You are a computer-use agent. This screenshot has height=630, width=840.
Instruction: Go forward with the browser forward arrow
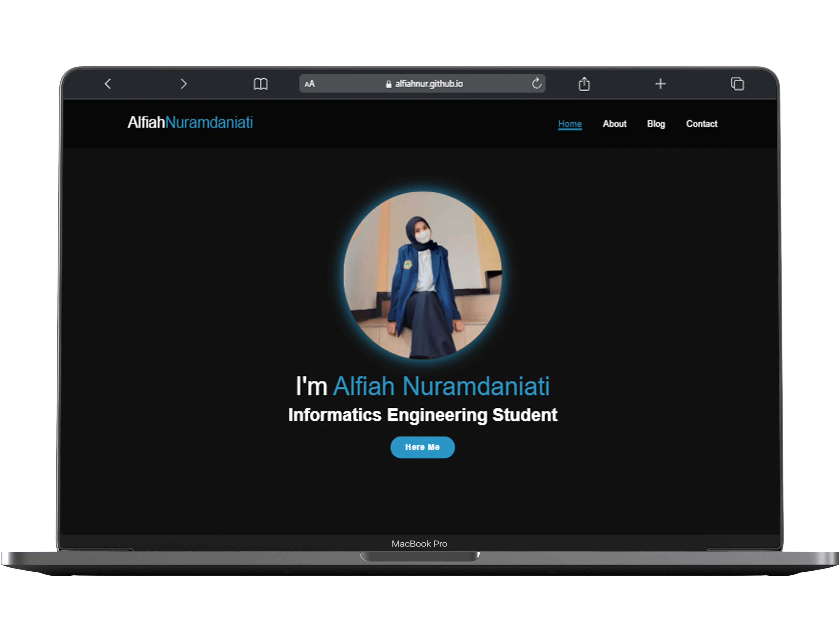click(x=184, y=84)
